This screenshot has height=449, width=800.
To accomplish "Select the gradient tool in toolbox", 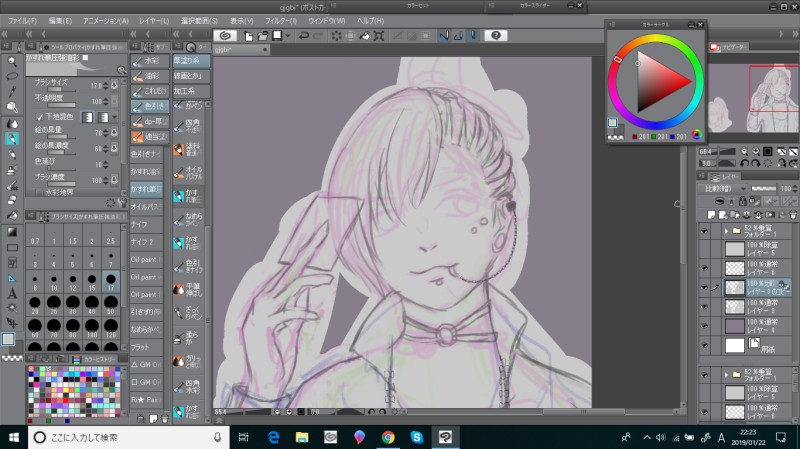I will (x=12, y=232).
